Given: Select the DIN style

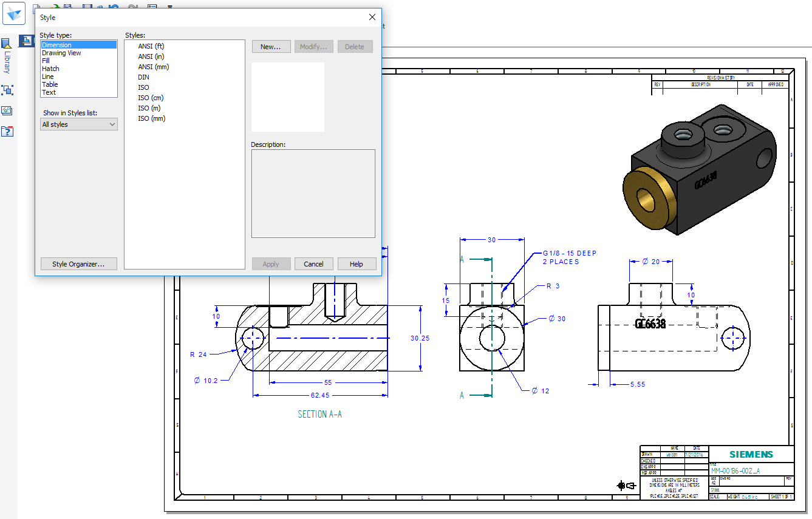Looking at the screenshot, I should (143, 76).
